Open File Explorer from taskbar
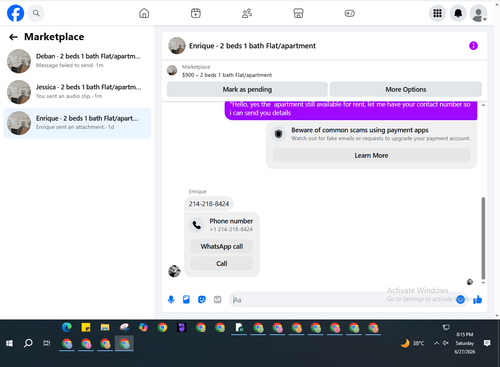The height and width of the screenshot is (367, 500). (x=105, y=328)
